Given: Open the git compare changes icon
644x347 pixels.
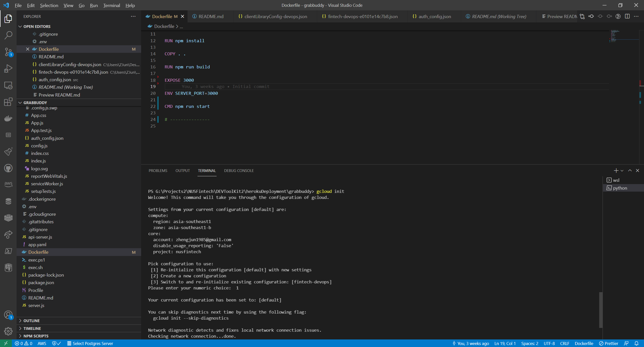Looking at the screenshot, I should (582, 16).
